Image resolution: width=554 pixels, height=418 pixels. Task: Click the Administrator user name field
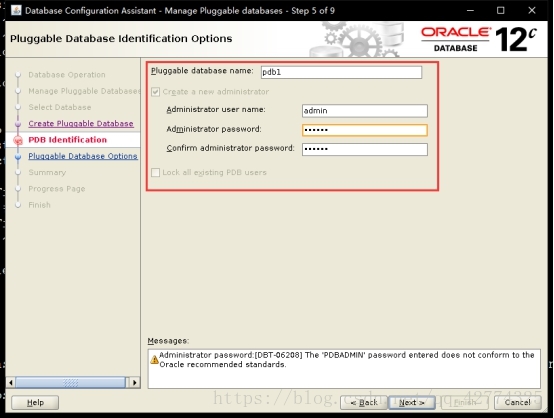tap(365, 111)
